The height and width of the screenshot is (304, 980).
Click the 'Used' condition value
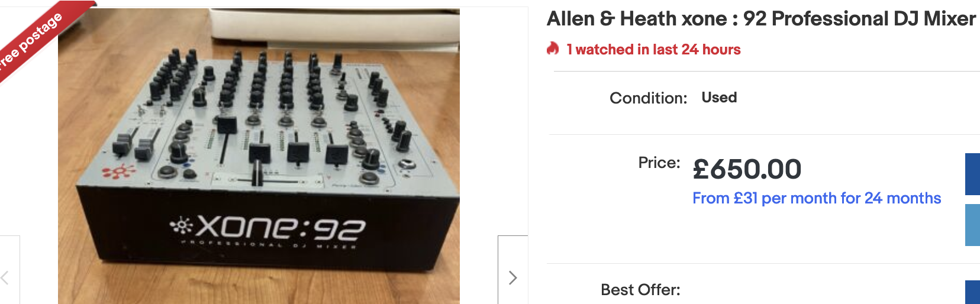[719, 98]
